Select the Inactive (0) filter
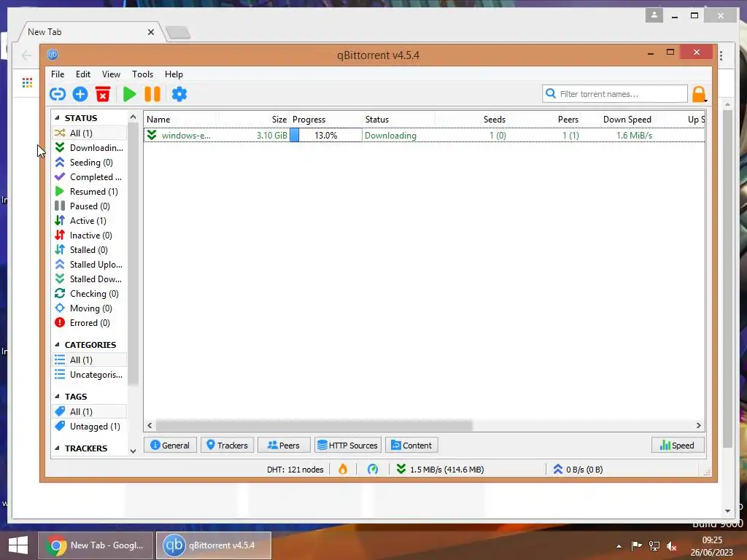 (x=89, y=236)
